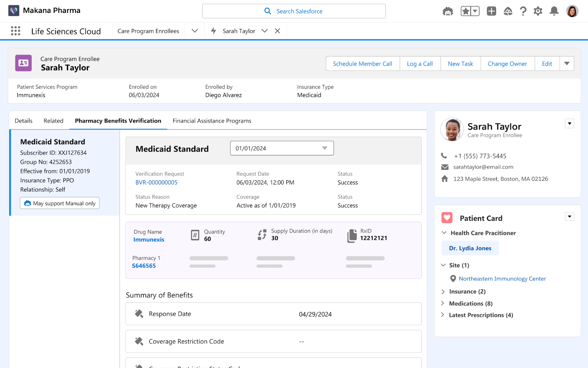
Task: Select the Sarah Taylor workspace tab
Action: (x=239, y=31)
